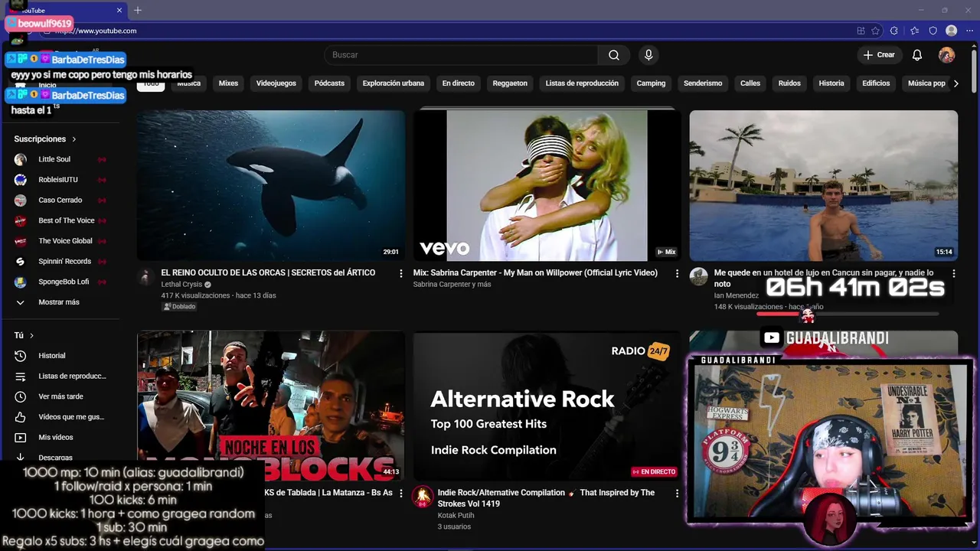Open browser favorites list icon
Viewport: 980px width, 551px height.
pyautogui.click(x=914, y=31)
